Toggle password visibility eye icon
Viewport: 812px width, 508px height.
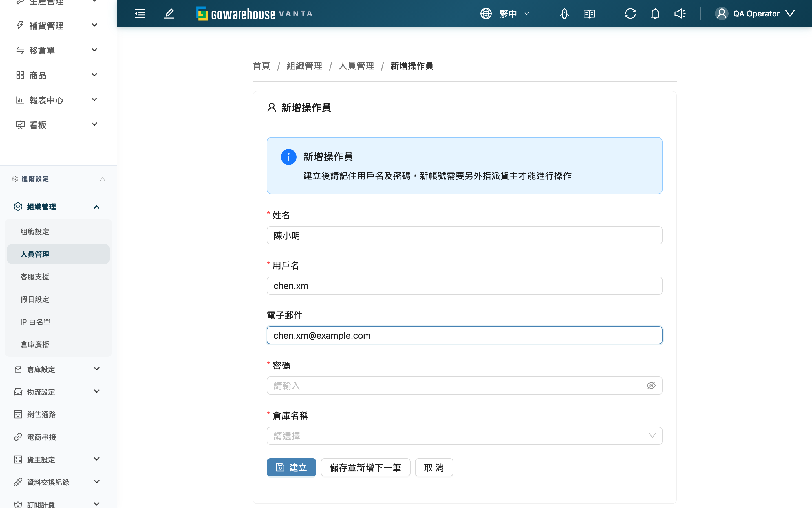[651, 385]
